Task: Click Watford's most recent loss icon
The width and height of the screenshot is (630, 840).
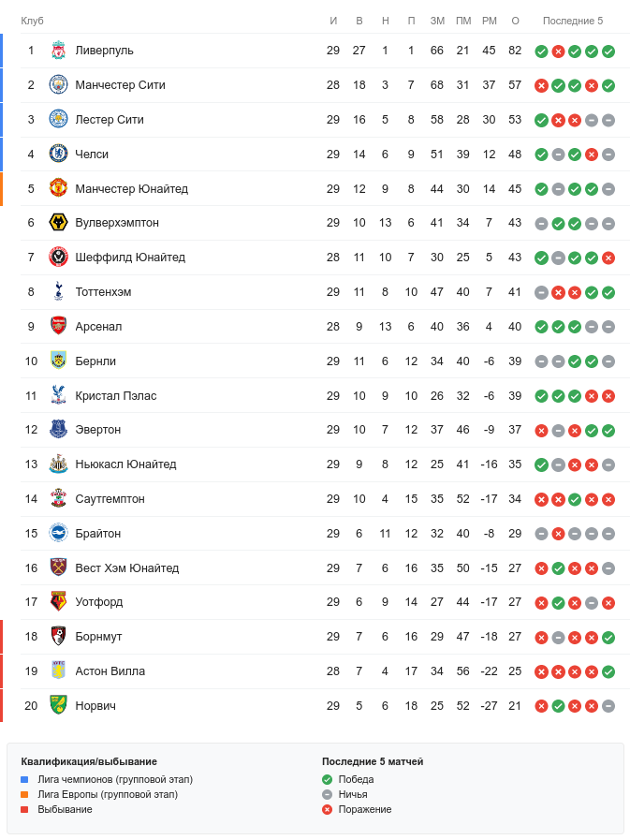Action: (x=608, y=603)
